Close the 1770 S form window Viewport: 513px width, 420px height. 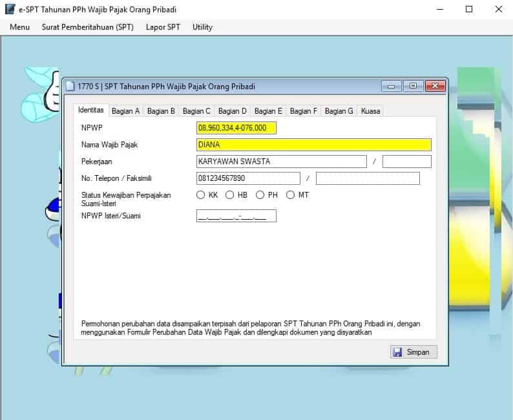[435, 87]
